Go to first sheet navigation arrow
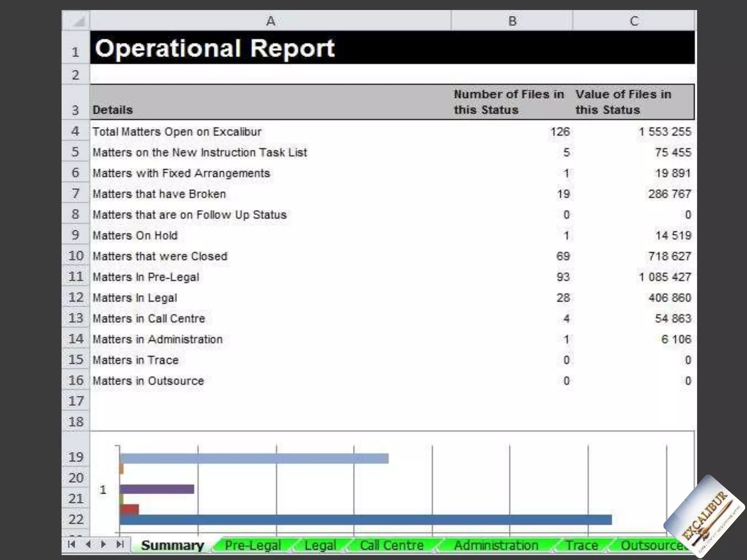Viewport: 747px width, 560px height. pyautogui.click(x=72, y=544)
